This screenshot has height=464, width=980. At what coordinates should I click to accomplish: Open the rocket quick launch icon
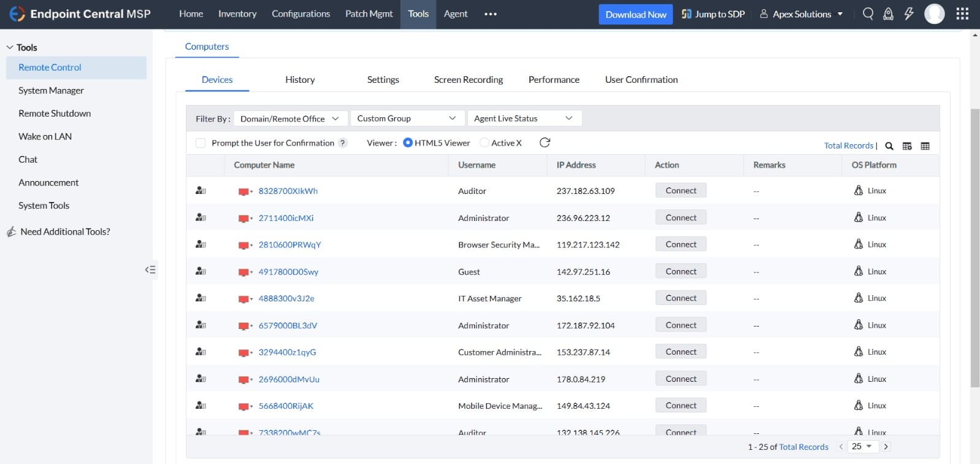[888, 14]
